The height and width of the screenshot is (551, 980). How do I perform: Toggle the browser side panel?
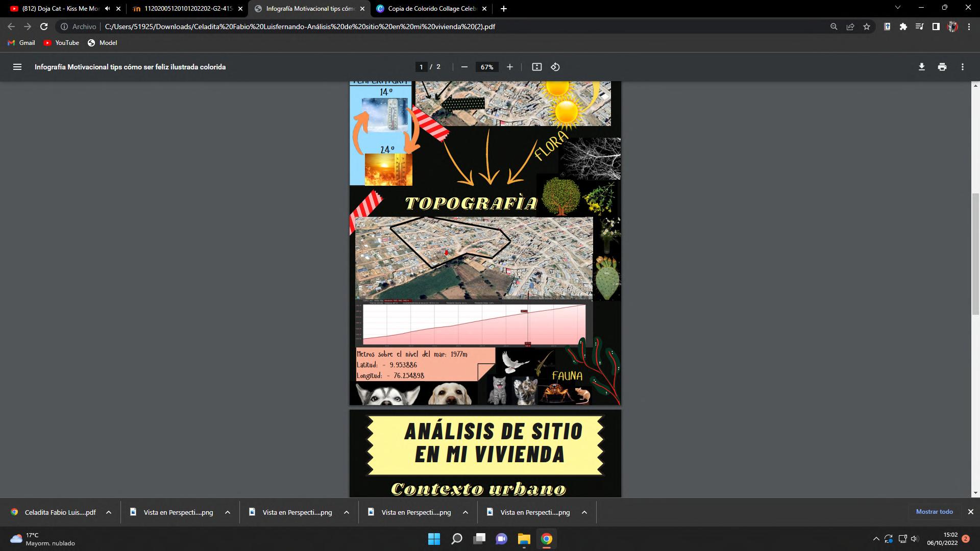click(x=936, y=27)
